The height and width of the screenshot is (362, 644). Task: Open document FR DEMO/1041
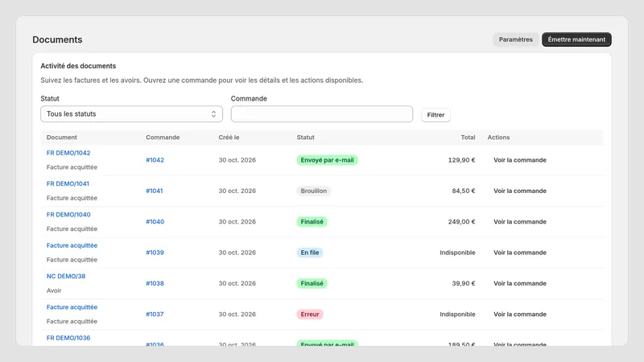coord(68,183)
